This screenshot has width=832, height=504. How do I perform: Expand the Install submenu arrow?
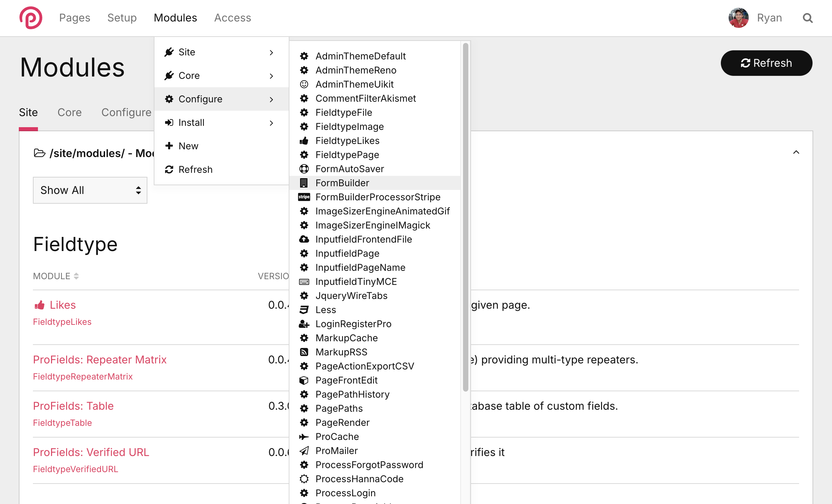(271, 123)
